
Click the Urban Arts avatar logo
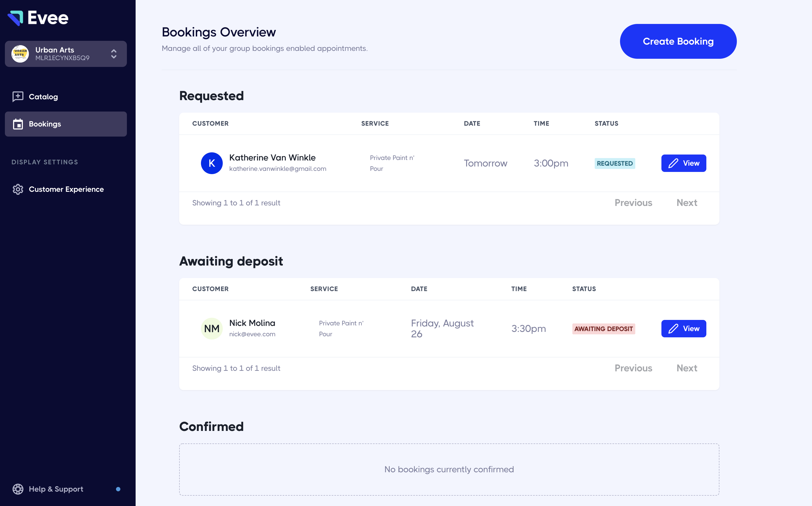tap(20, 54)
